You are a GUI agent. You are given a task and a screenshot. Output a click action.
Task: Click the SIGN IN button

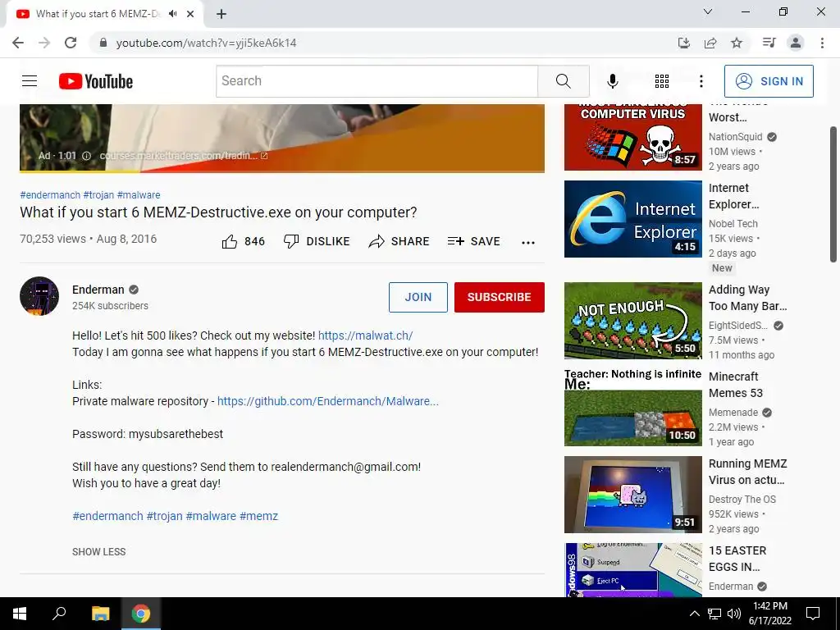pyautogui.click(x=769, y=81)
